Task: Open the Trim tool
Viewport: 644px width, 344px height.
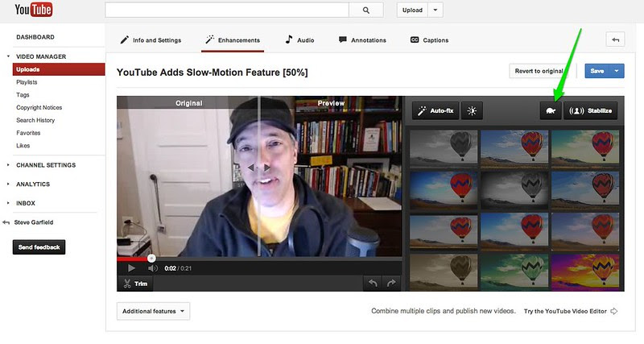Action: (135, 284)
